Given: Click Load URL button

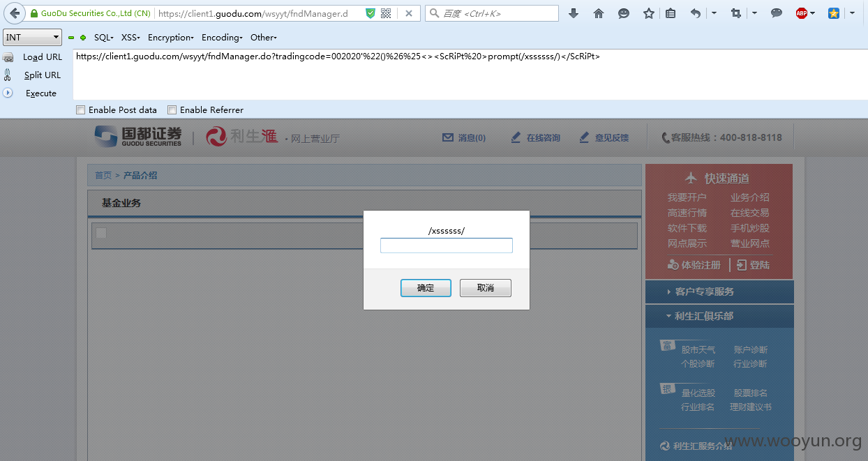Looking at the screenshot, I should (x=43, y=57).
